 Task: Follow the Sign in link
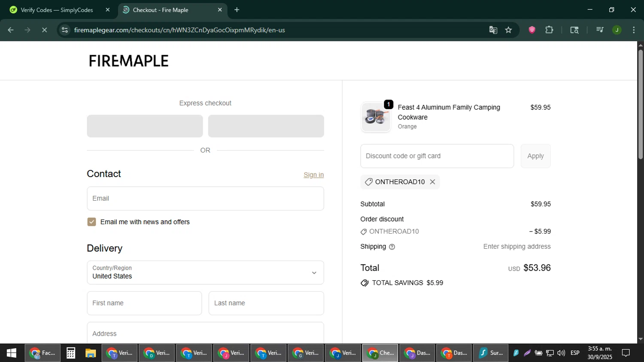point(314,175)
